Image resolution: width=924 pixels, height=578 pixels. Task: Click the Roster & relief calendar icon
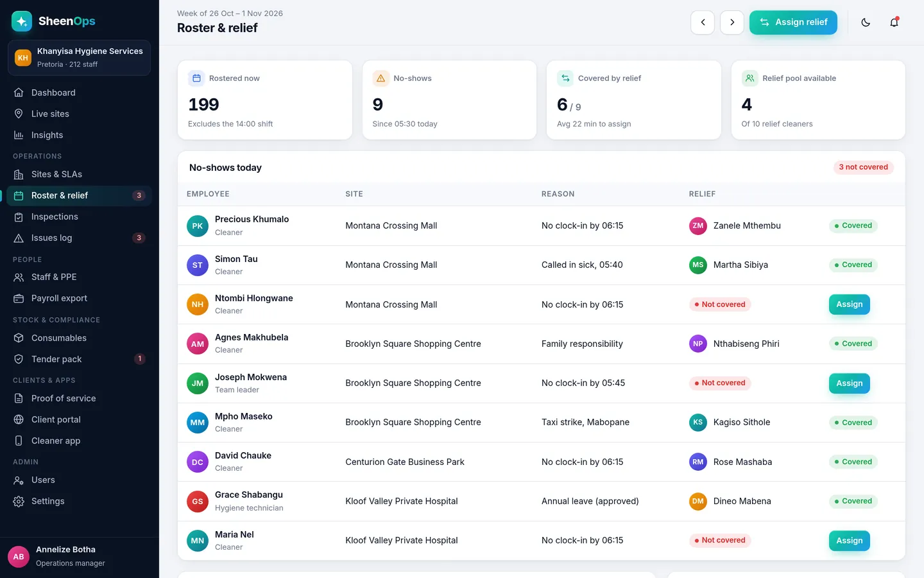[19, 196]
